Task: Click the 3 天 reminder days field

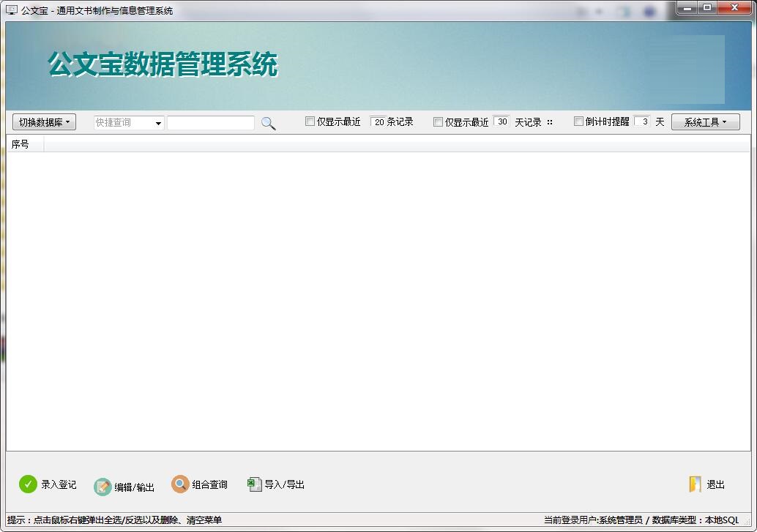Action: coord(643,121)
